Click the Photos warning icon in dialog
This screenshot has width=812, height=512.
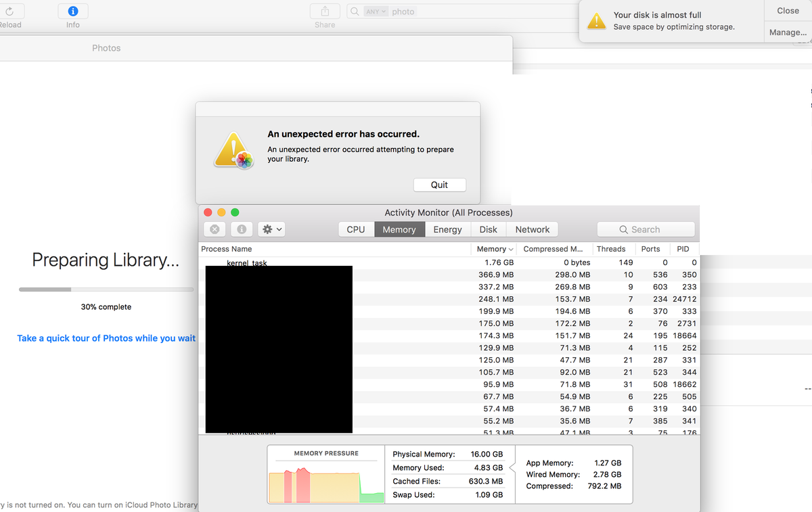233,149
